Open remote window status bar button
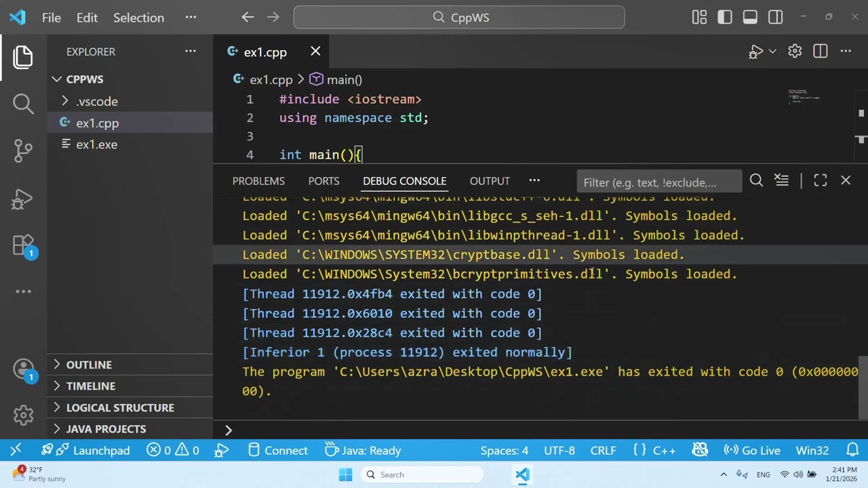This screenshot has width=868, height=488. [x=16, y=450]
